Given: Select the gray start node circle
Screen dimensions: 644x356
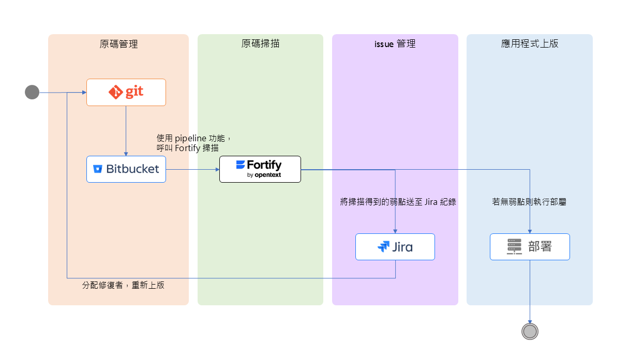Looking at the screenshot, I should click(32, 93).
